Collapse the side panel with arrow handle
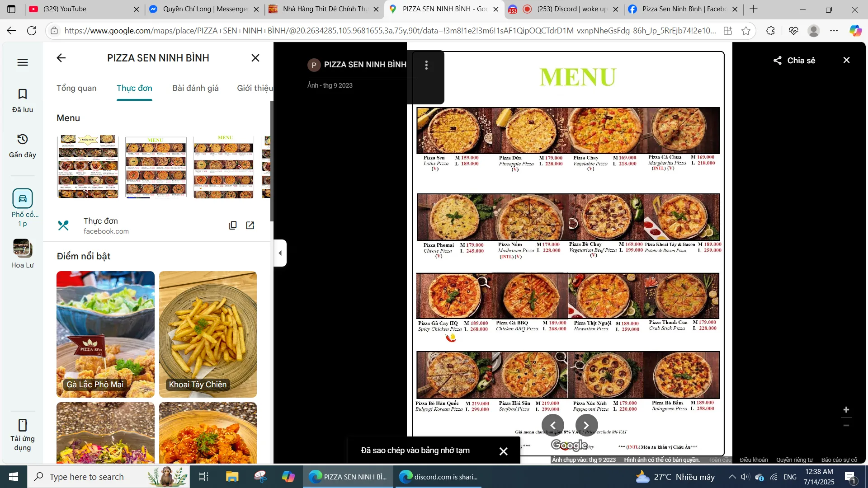 click(x=280, y=253)
